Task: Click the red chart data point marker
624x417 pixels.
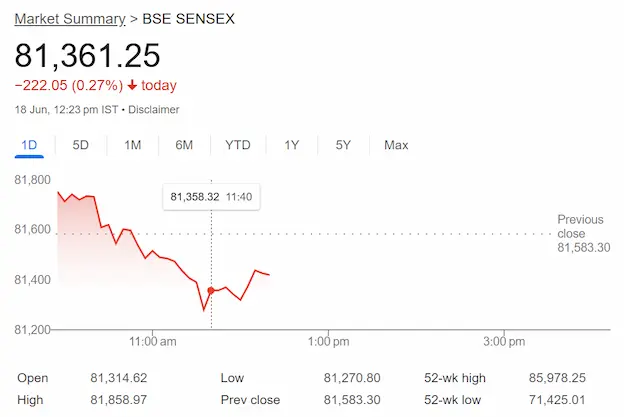Action: [211, 290]
